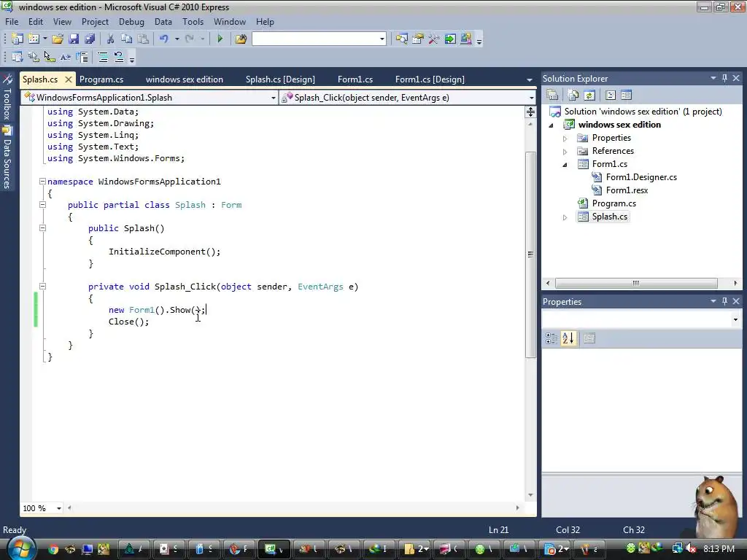Cut selection using the scissors icon
This screenshot has height=560, width=747.
click(x=111, y=39)
